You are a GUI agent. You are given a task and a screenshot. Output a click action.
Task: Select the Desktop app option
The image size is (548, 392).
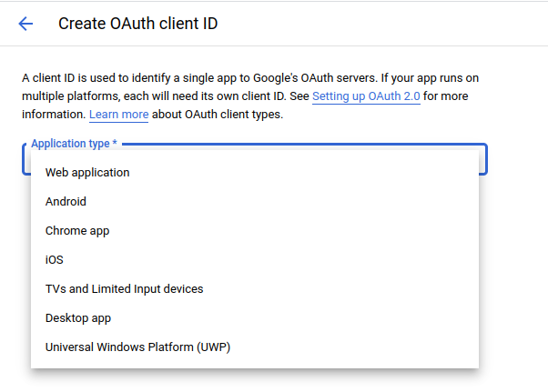(77, 317)
